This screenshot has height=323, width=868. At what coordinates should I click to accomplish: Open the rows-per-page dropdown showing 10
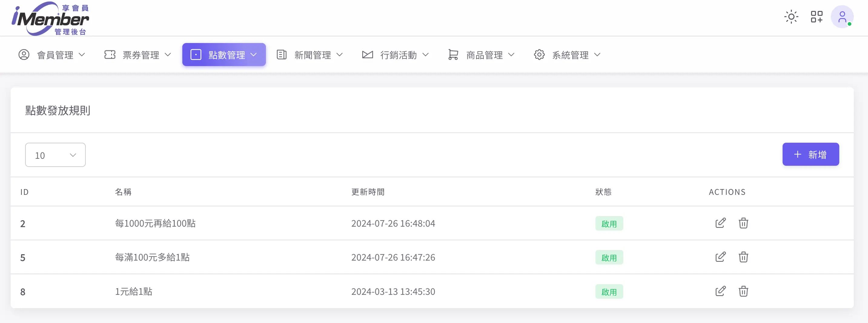55,155
